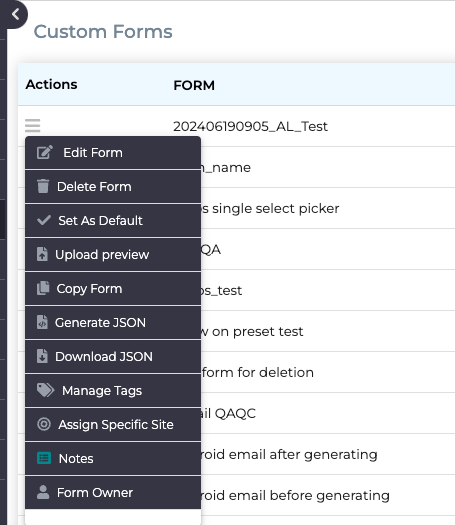The width and height of the screenshot is (455, 525).
Task: Click the Upload preview file icon
Action: (42, 254)
